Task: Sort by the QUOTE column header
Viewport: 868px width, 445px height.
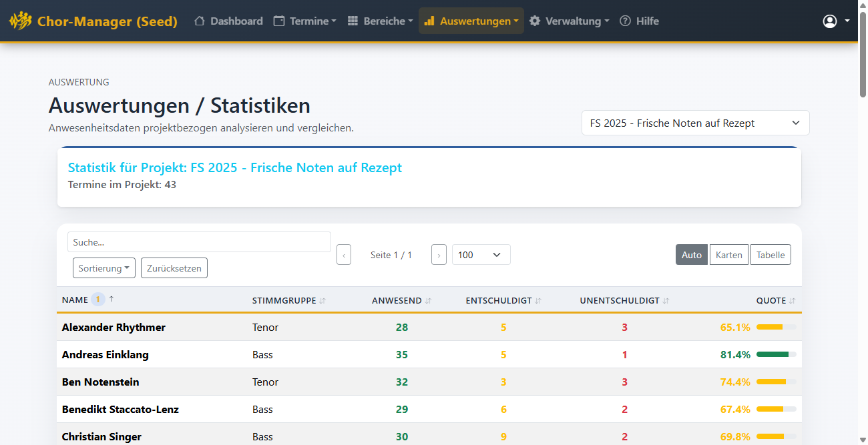Action: point(771,301)
